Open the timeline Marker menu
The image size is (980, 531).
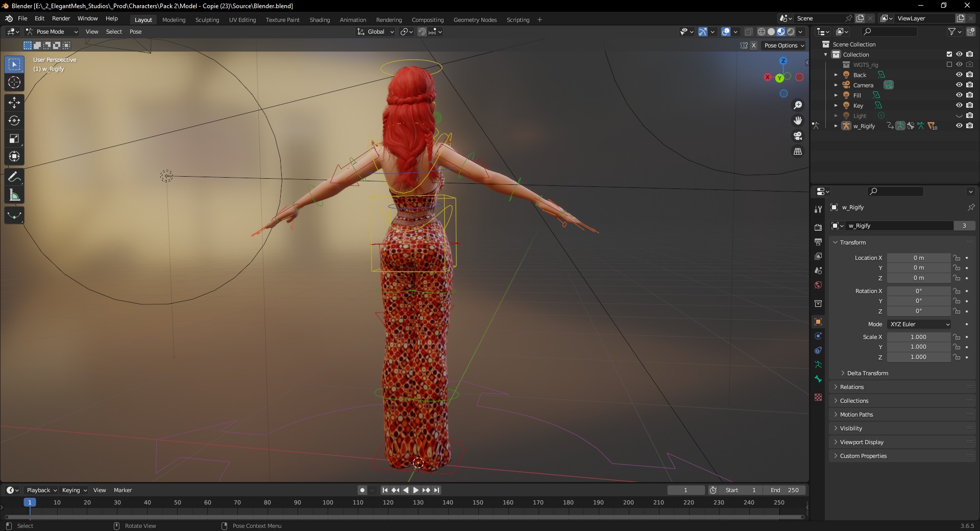tap(122, 490)
